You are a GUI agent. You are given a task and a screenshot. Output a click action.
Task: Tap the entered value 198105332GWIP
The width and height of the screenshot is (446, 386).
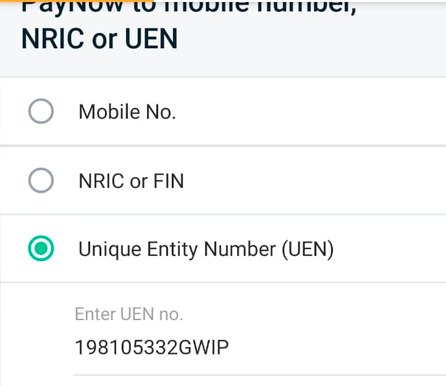pos(152,347)
